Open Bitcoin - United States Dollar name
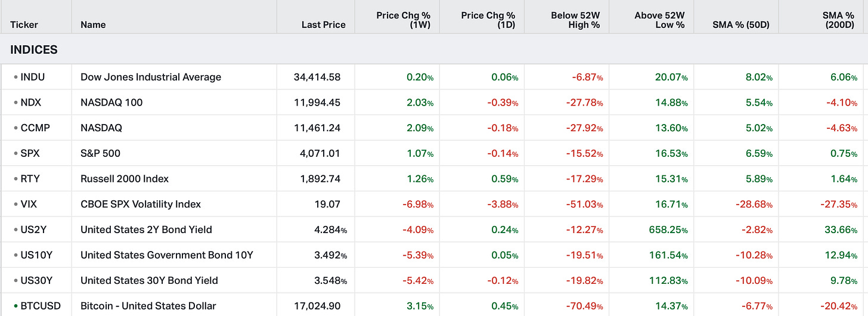Viewport: 868px width, 316px height. (148, 306)
